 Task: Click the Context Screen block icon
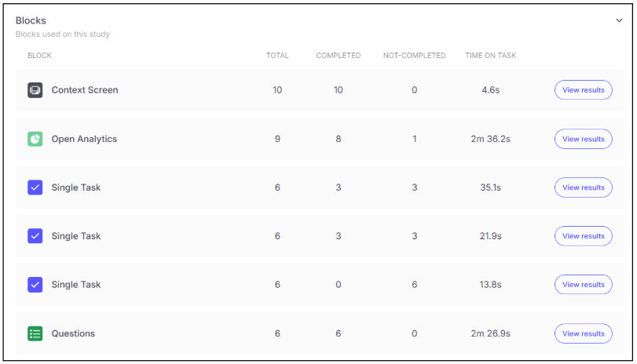click(35, 90)
